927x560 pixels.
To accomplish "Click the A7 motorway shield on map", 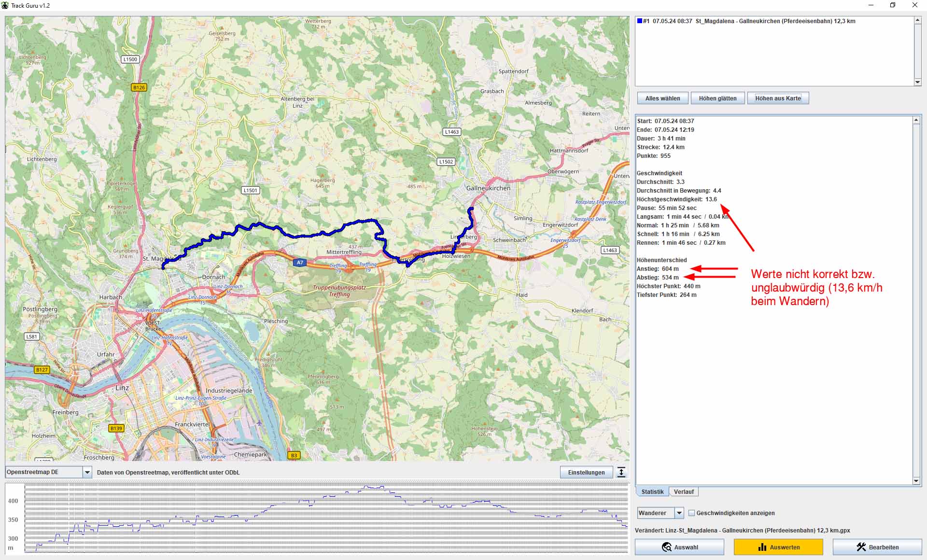I will tap(300, 263).
